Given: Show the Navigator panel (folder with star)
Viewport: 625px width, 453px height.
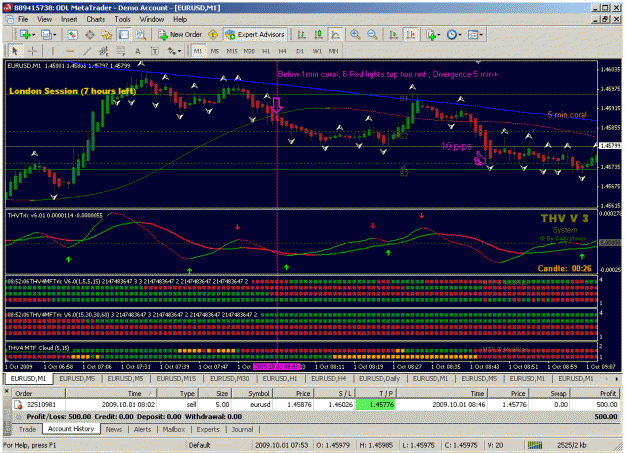Looking at the screenshot, I should click(x=106, y=35).
